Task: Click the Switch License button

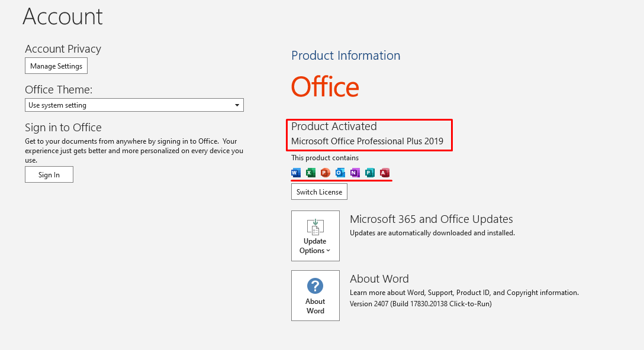Action: (x=319, y=192)
